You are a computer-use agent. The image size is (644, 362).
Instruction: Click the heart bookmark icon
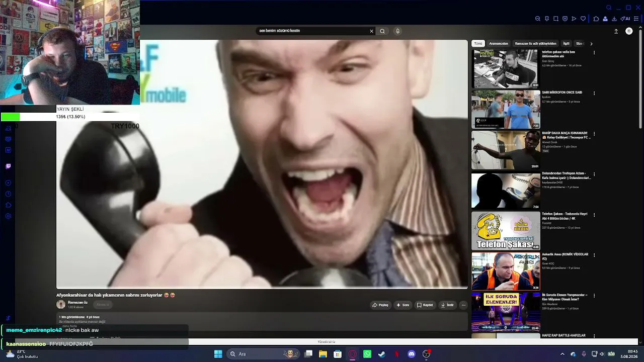point(583,19)
